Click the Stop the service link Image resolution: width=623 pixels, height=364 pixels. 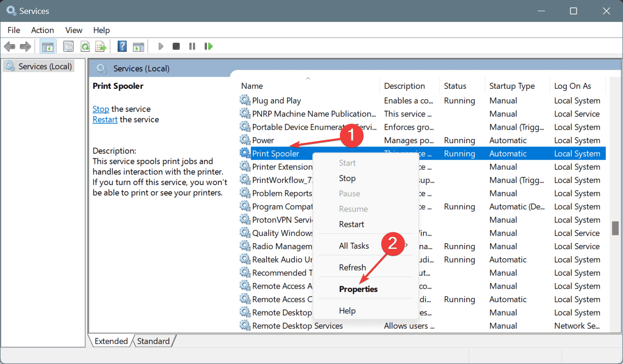pos(101,109)
